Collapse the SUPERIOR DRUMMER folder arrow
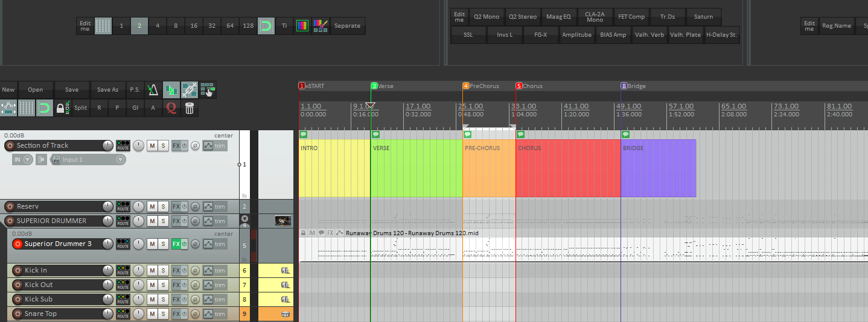The width and height of the screenshot is (868, 322). coord(245,219)
